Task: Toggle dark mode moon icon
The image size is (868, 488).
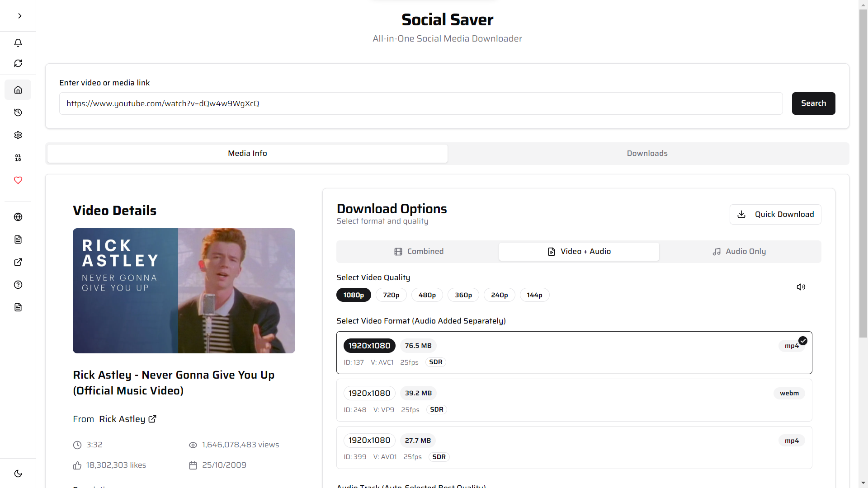Action: point(18,474)
